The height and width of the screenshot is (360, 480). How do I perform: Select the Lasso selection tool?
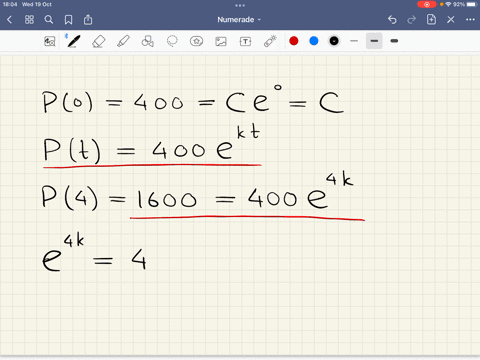point(172,41)
